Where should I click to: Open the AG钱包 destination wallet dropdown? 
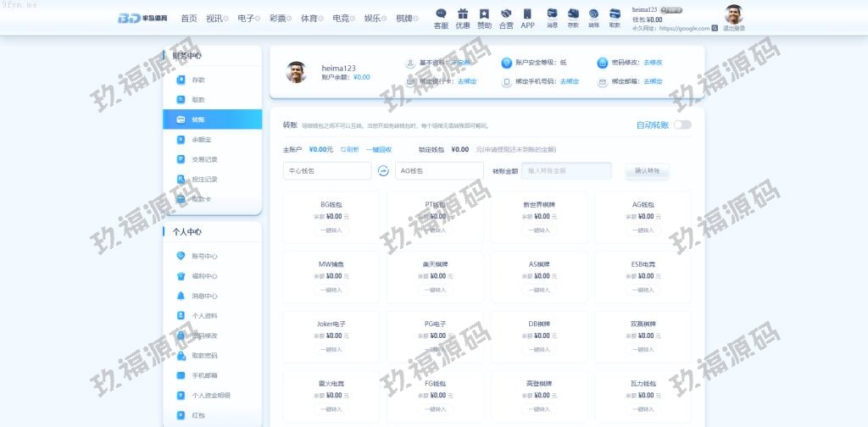point(439,171)
